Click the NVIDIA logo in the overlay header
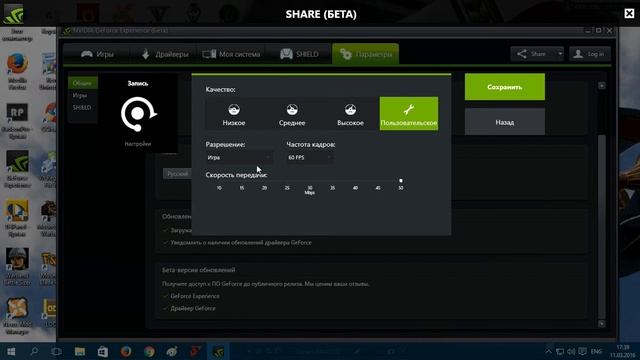This screenshot has width=640, height=360. tap(13, 13)
